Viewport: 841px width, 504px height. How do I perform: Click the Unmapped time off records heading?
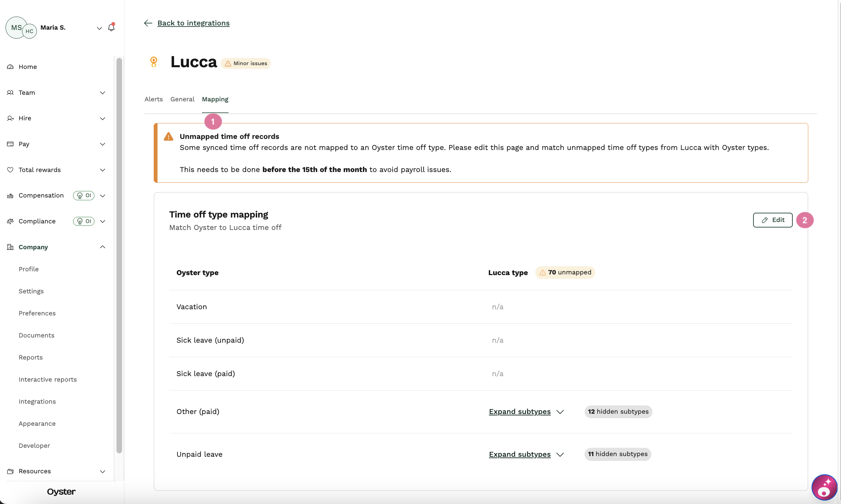click(x=229, y=137)
